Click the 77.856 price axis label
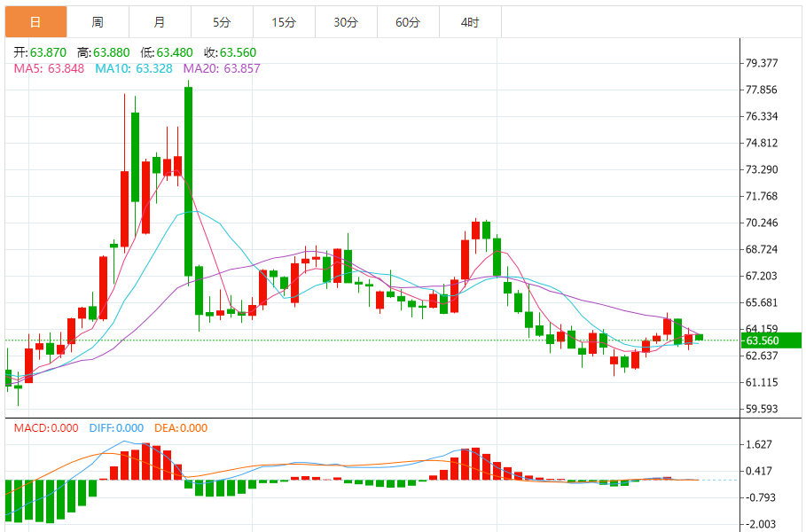The image size is (806, 532). click(762, 90)
